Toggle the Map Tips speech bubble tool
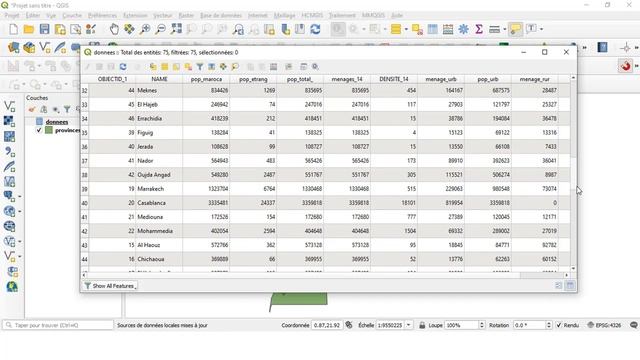The width and height of the screenshot is (640, 360). pos(516,29)
